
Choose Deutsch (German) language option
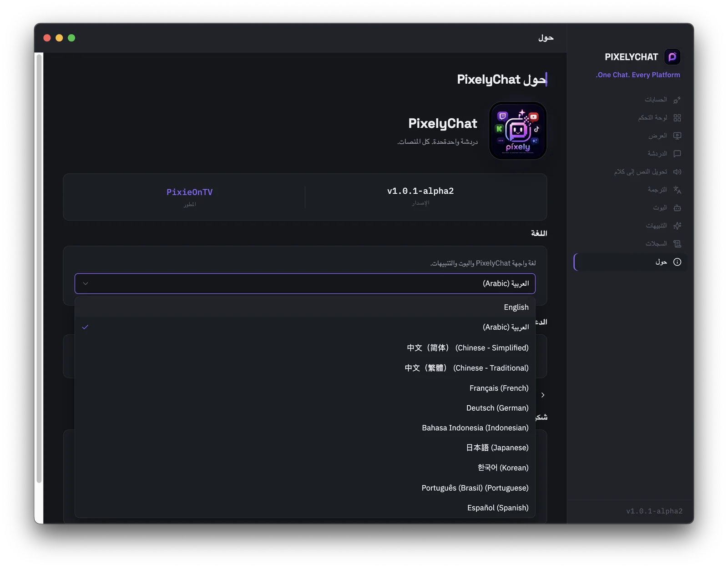pyautogui.click(x=305, y=408)
